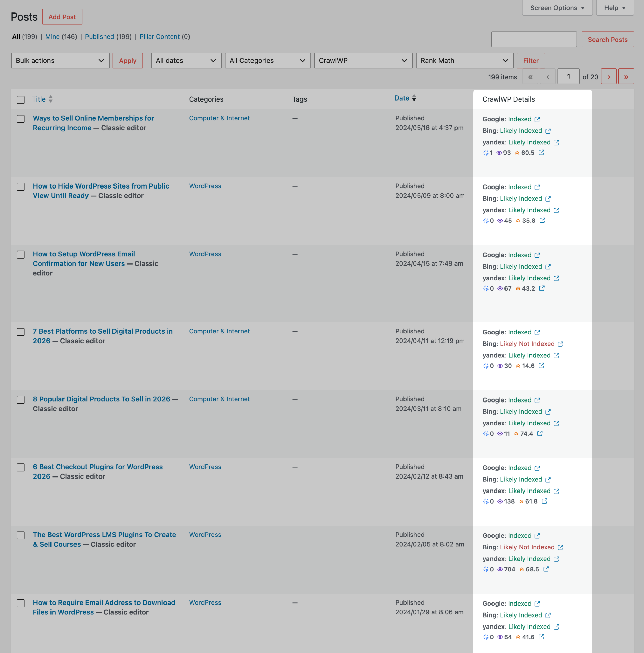Check 6 Best Checkout Plugins post
Screen dimensions: 644x653
[21, 468]
